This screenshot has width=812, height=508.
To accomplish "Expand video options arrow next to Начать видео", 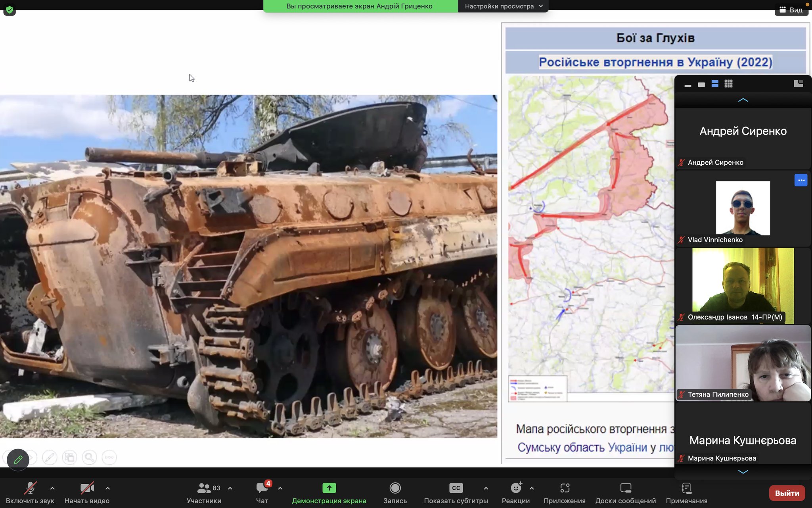I will pyautogui.click(x=107, y=489).
